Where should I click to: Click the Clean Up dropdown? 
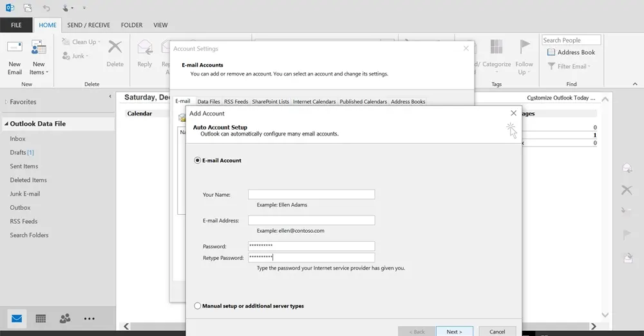tap(81, 41)
